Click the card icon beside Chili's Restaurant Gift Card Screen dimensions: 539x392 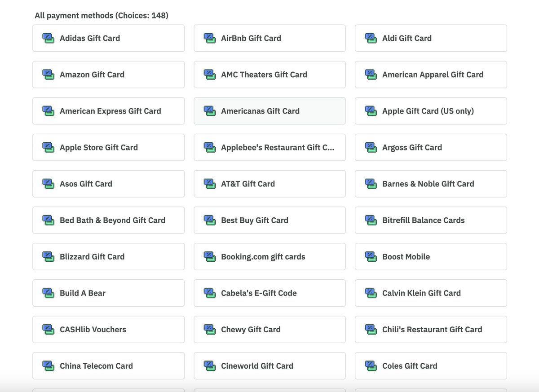pyautogui.click(x=371, y=329)
